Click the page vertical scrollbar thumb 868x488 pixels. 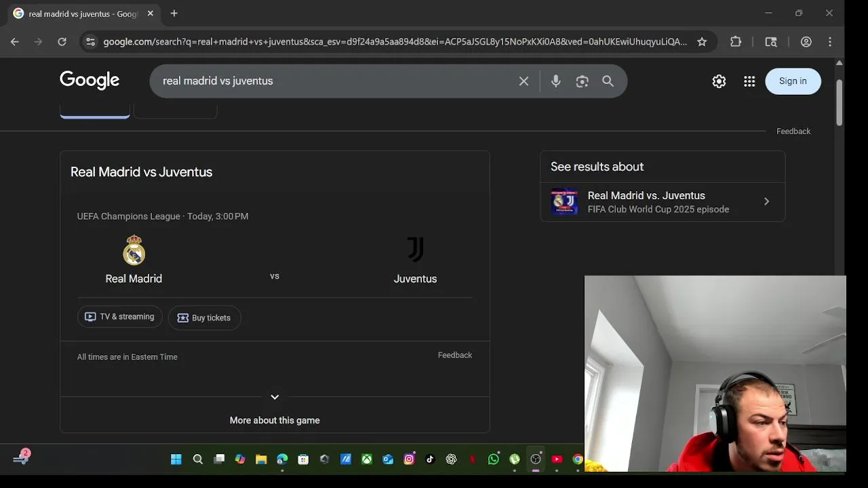(839, 102)
